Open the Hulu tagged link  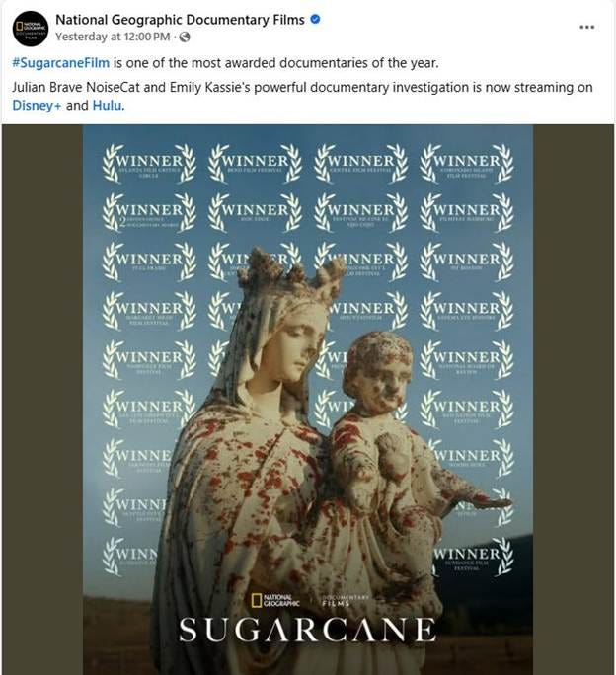(108, 105)
